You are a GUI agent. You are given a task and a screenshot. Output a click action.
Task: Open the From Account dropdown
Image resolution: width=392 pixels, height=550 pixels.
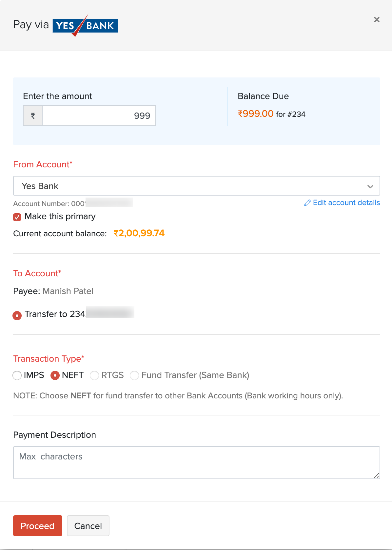196,186
